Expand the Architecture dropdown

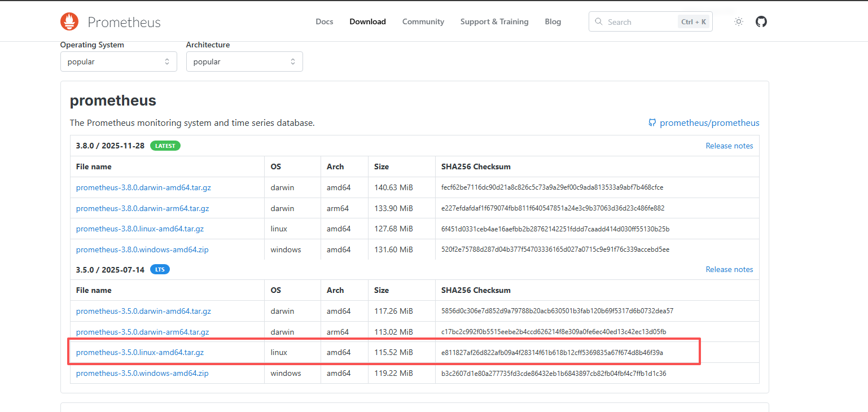(x=244, y=62)
